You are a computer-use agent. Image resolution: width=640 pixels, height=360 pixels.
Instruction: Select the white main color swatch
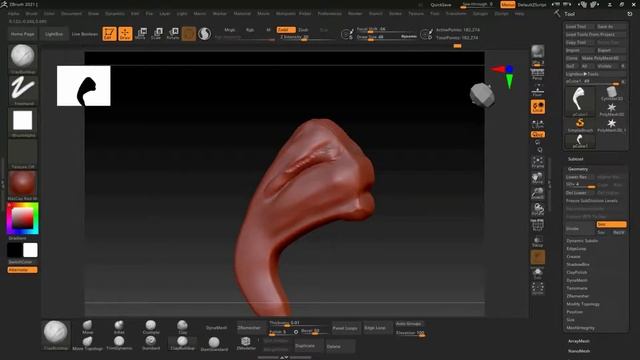(x=30, y=250)
